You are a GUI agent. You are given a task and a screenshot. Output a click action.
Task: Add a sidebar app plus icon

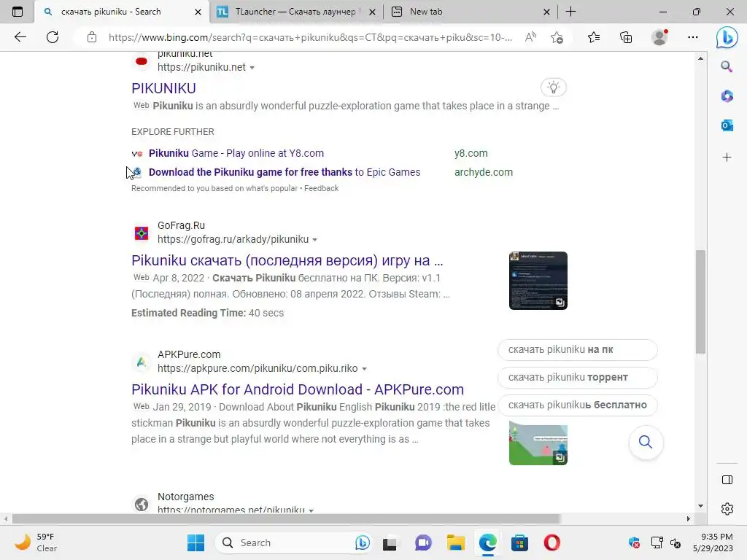(x=727, y=157)
